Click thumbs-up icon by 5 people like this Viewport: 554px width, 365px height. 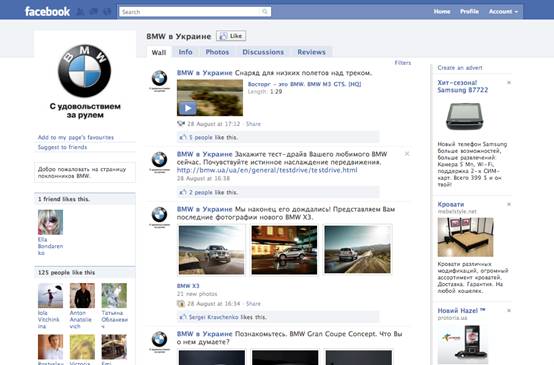point(183,137)
